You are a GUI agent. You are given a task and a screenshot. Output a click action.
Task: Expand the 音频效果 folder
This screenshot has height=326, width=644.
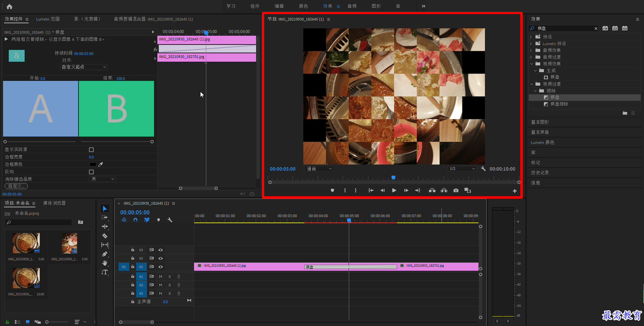pyautogui.click(x=531, y=50)
